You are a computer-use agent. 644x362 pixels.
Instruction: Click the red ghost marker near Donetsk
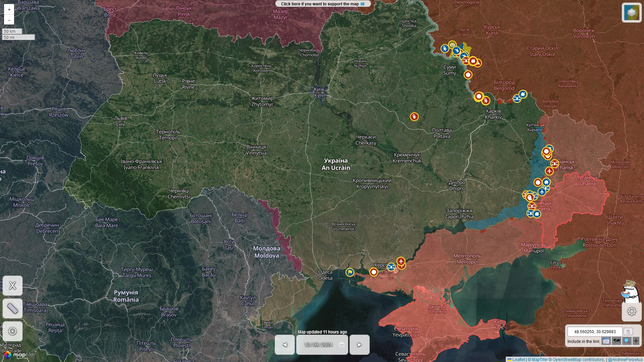pos(530,197)
